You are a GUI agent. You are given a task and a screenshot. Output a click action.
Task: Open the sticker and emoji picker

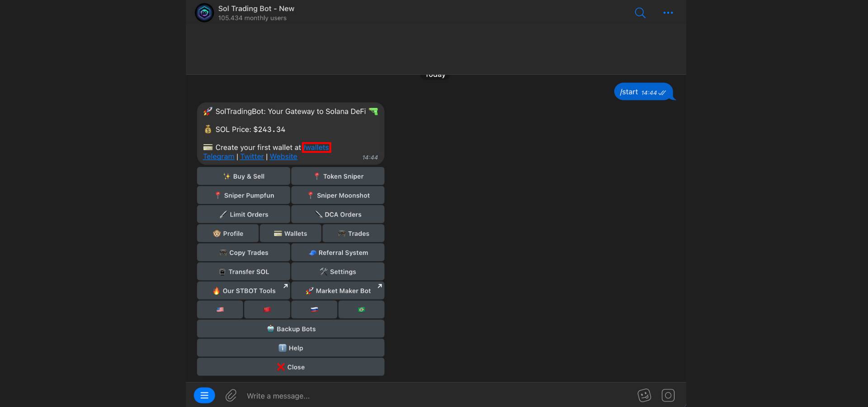point(644,395)
